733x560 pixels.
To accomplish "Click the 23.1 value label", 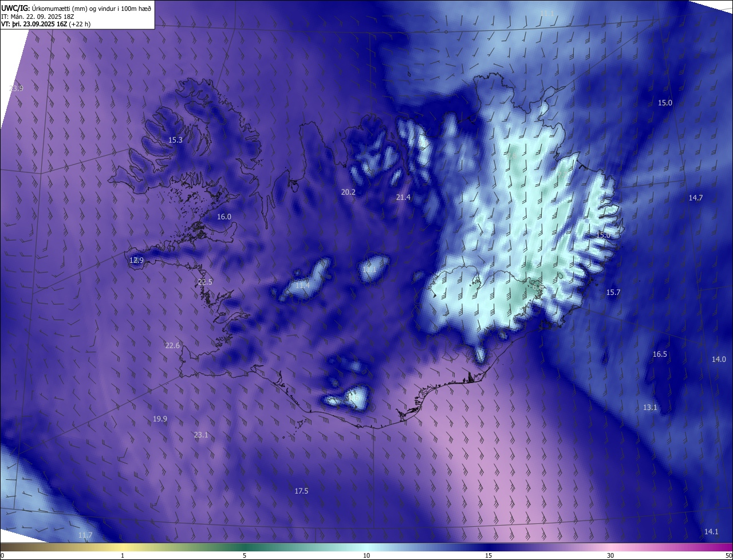I will 201,435.
